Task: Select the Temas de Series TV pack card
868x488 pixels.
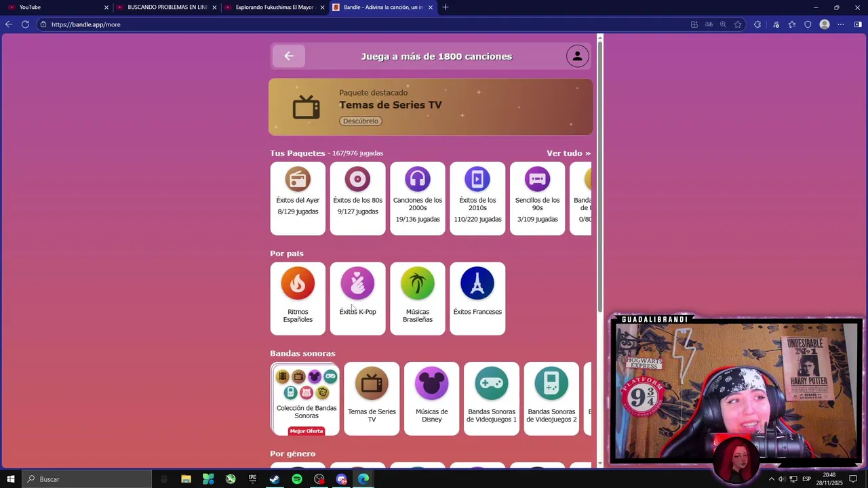Action: pyautogui.click(x=372, y=399)
